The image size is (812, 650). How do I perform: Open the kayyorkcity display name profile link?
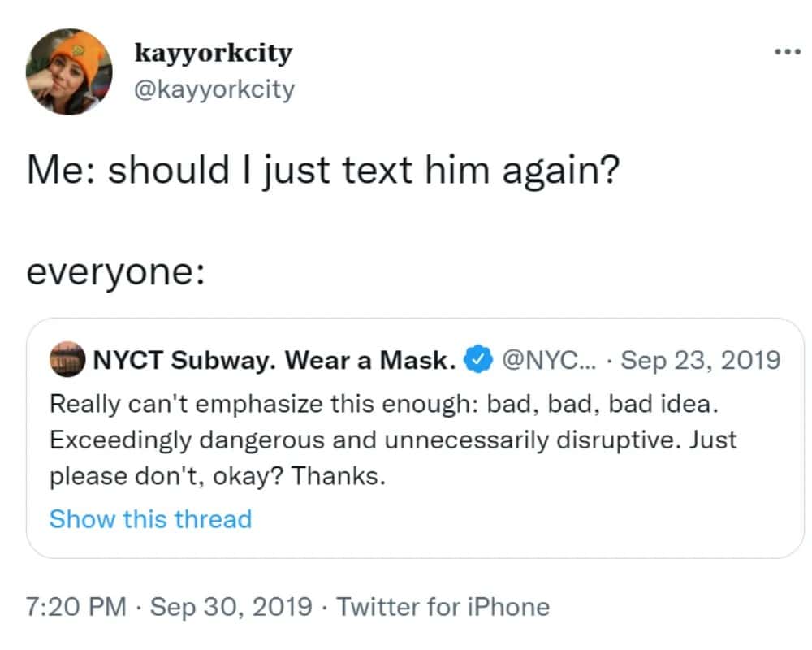pyautogui.click(x=213, y=54)
